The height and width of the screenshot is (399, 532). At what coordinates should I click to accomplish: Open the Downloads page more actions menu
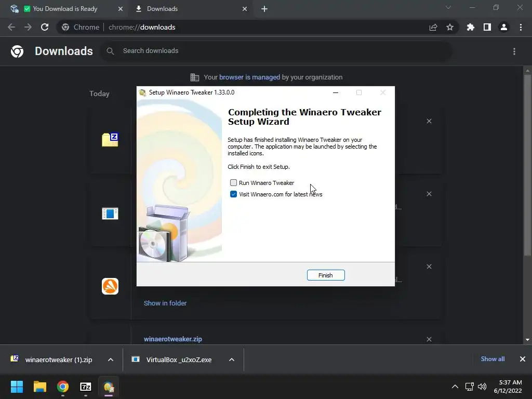(514, 51)
